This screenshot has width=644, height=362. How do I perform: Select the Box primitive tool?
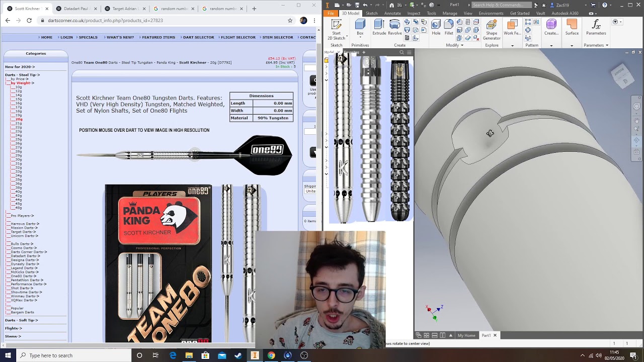[x=360, y=28]
